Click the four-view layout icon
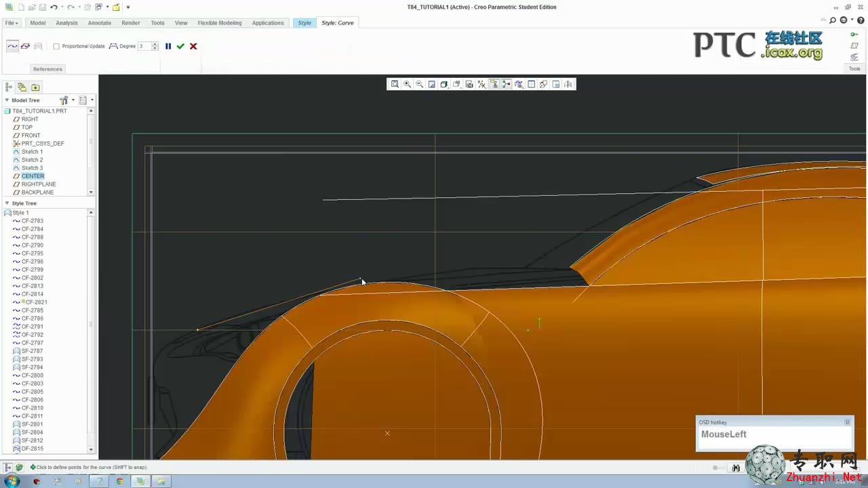Image resolution: width=868 pixels, height=488 pixels. tap(556, 84)
